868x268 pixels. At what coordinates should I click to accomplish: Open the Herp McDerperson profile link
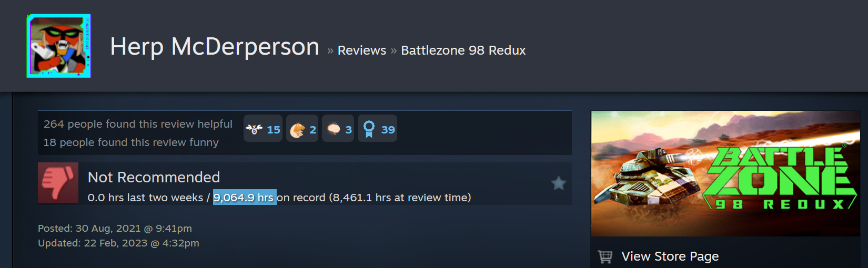tap(215, 47)
